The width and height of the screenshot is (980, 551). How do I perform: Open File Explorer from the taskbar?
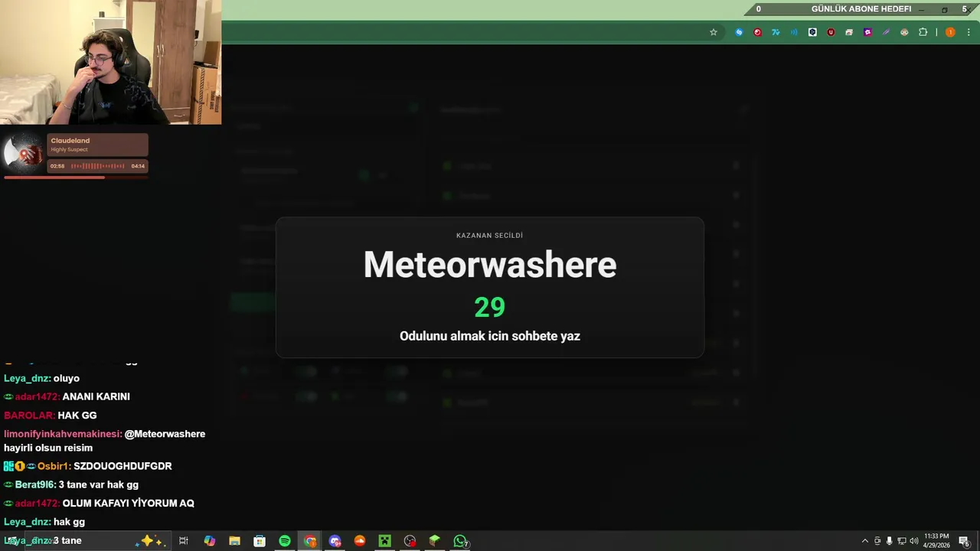click(234, 541)
